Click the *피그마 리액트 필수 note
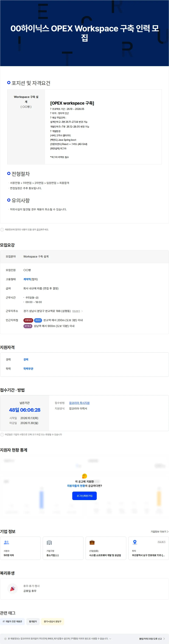169x644 pixels. coord(59,157)
